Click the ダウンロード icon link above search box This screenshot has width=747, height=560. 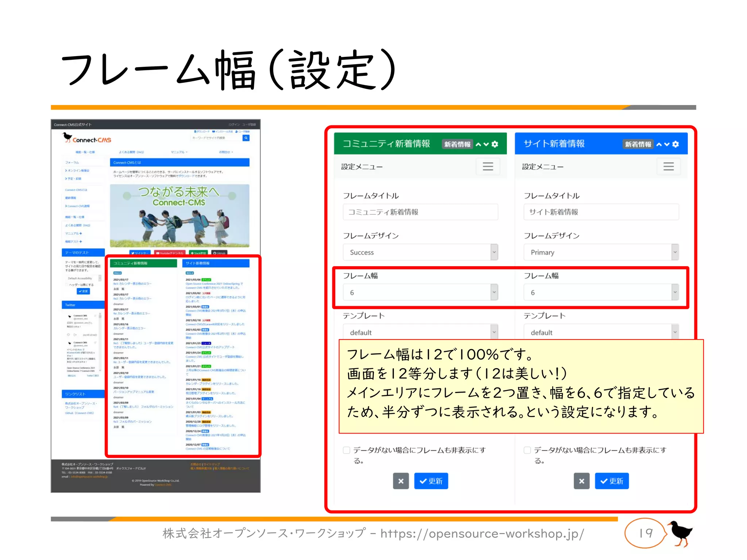(202, 131)
